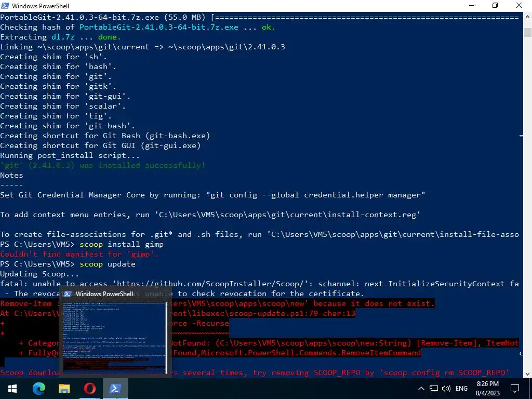
Task: Click 'git (2.41.0.3) was installed successfully' line
Action: pos(102,165)
